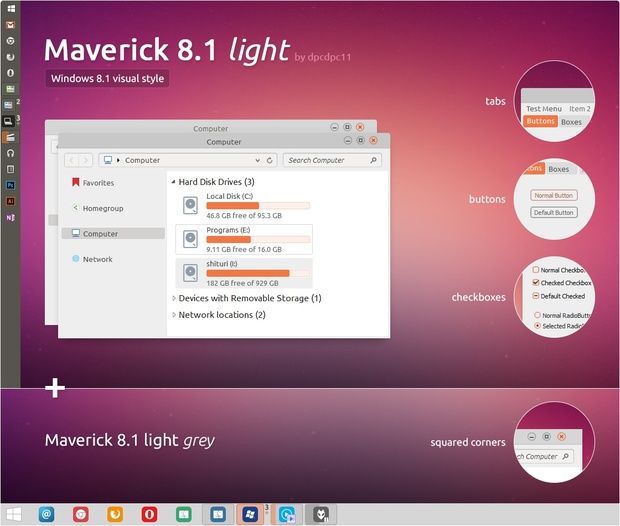This screenshot has height=526, width=620.
Task: Click the breadcrumb arrow before Computer
Action: (118, 160)
